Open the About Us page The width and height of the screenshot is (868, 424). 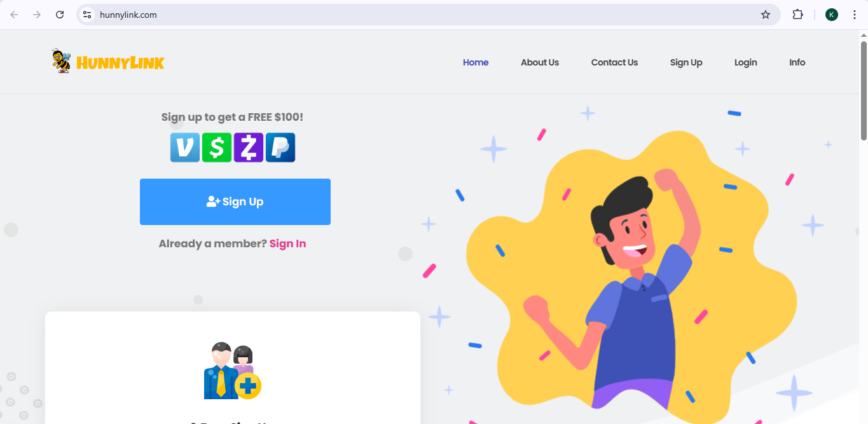540,62
